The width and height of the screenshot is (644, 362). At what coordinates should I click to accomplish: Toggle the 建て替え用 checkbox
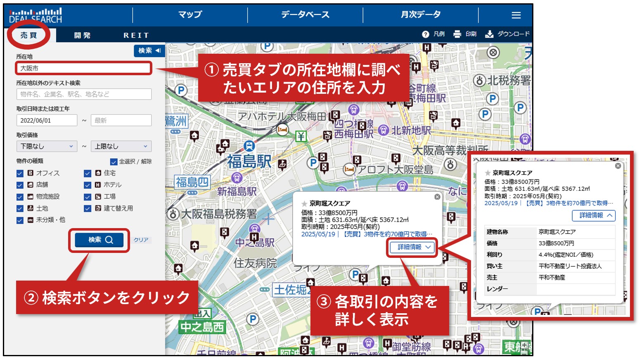click(x=88, y=208)
